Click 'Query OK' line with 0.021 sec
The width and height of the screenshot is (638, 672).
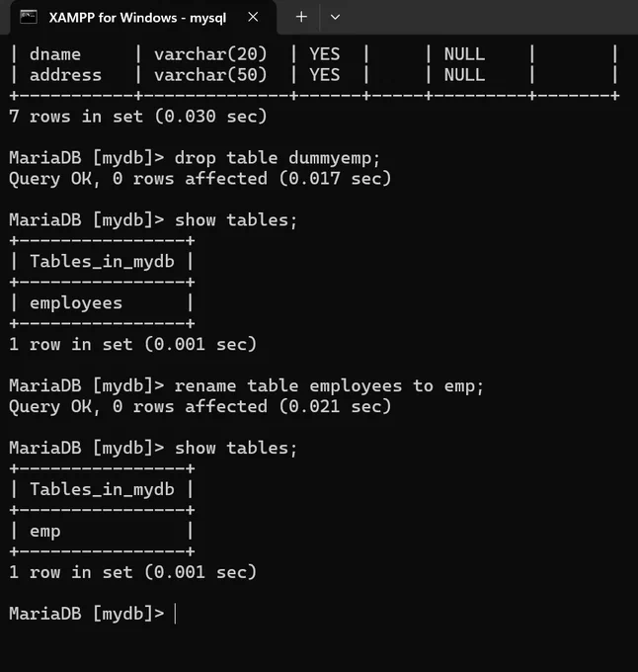tap(199, 407)
